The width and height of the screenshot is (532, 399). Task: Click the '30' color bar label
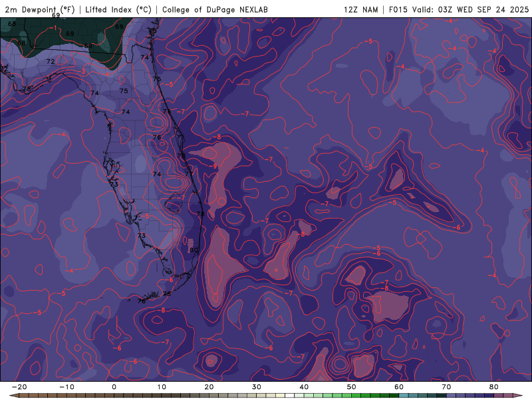[257, 387]
